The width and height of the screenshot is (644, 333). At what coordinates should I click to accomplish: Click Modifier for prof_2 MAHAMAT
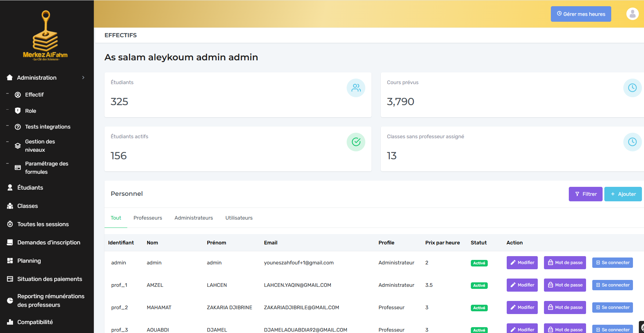pyautogui.click(x=522, y=307)
